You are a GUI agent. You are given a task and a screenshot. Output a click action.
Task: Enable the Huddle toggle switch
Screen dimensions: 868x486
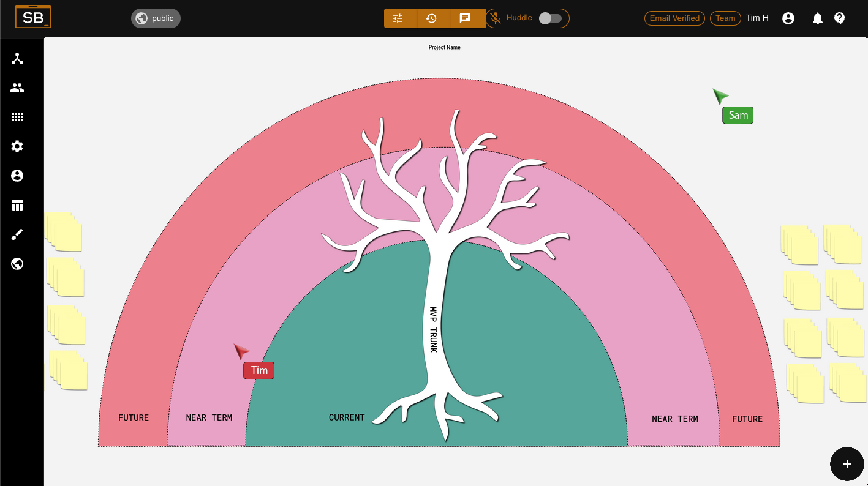550,18
